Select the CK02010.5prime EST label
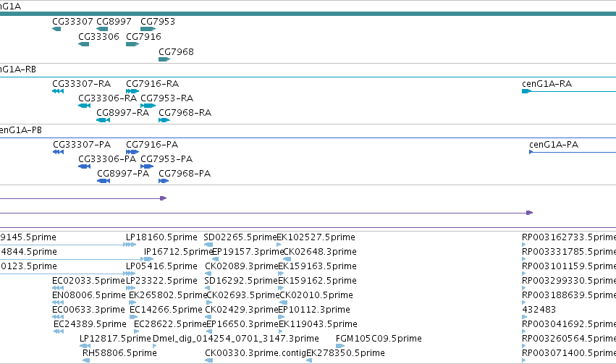This screenshot has height=364, width=616. 316,295
